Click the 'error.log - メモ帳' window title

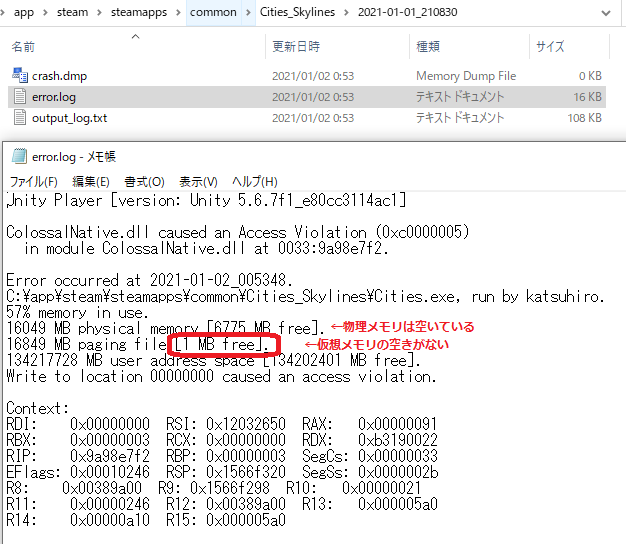pos(73,157)
